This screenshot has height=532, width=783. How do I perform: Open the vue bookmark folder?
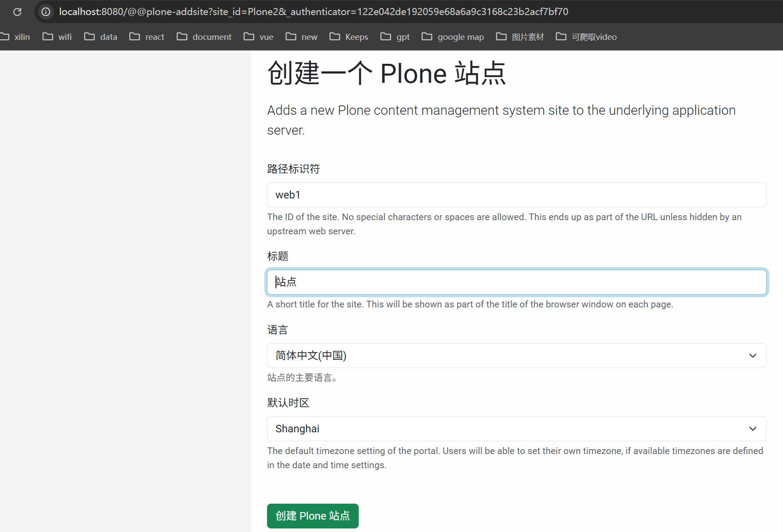pyautogui.click(x=259, y=37)
